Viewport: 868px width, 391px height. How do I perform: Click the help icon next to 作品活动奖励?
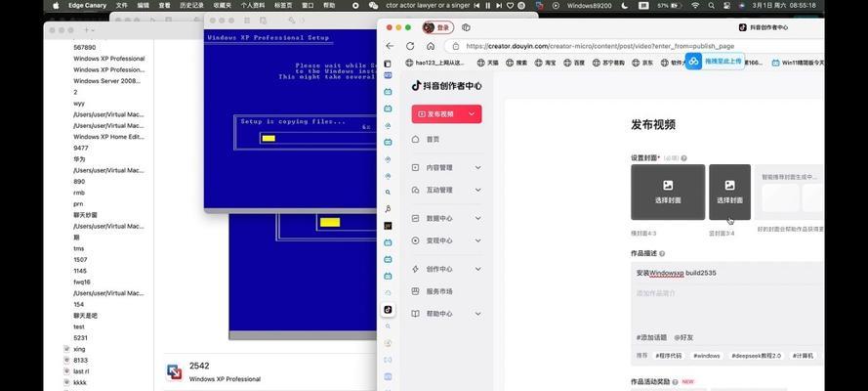(676, 382)
